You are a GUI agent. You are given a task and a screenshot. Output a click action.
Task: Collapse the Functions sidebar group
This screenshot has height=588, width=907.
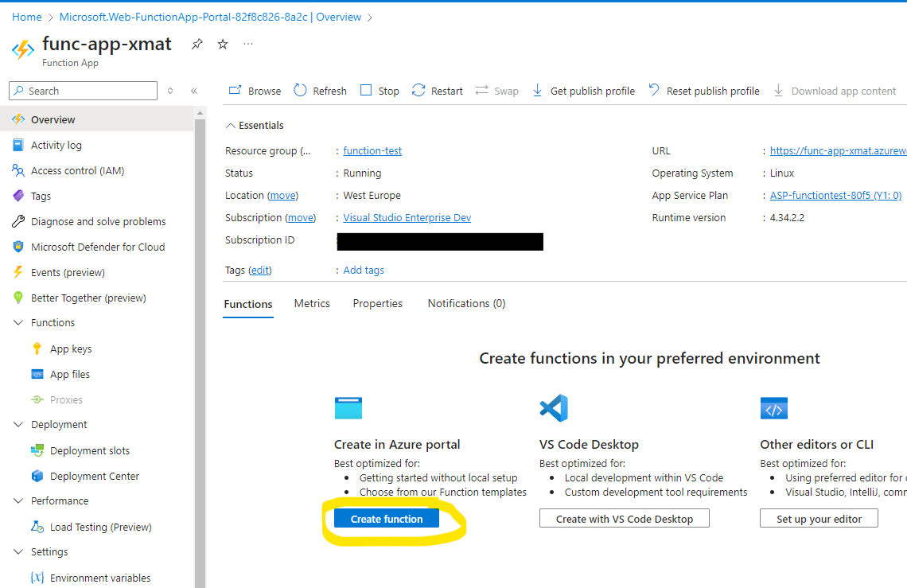[x=18, y=322]
